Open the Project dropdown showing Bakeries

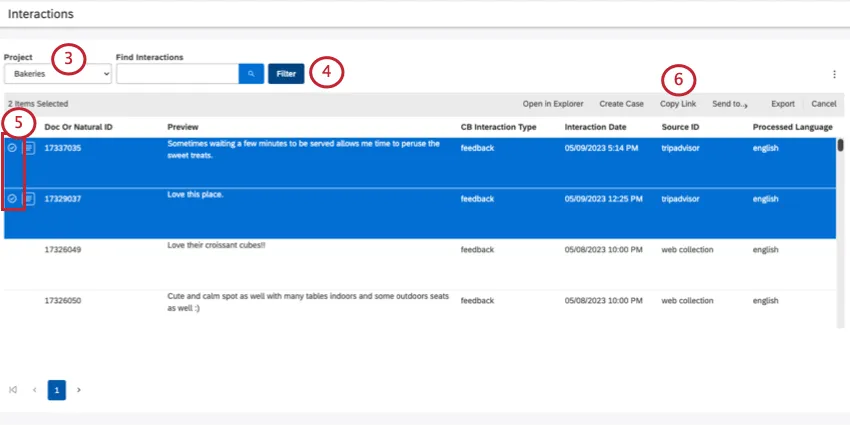click(57, 74)
